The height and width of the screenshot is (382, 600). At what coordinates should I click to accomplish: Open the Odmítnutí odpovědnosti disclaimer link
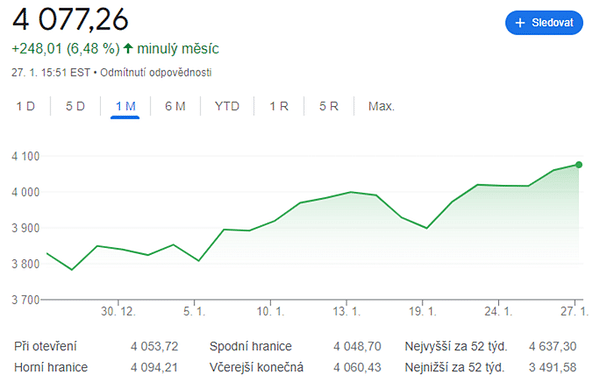(156, 72)
